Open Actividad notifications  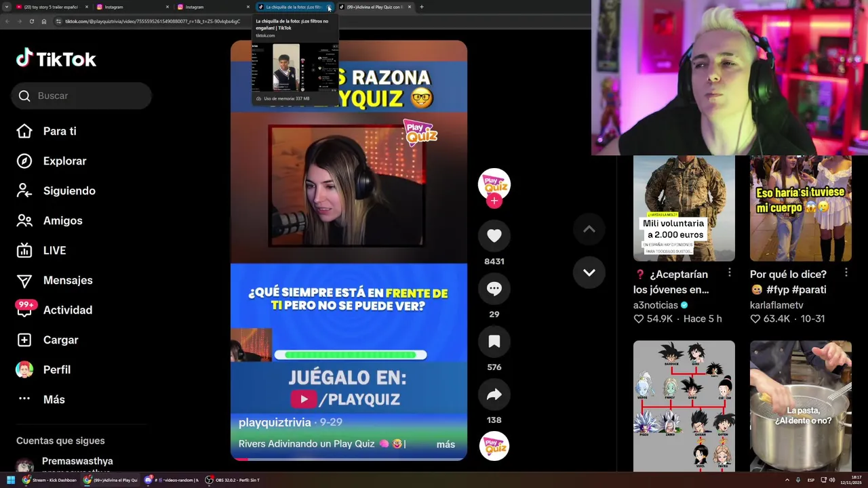coord(68,310)
